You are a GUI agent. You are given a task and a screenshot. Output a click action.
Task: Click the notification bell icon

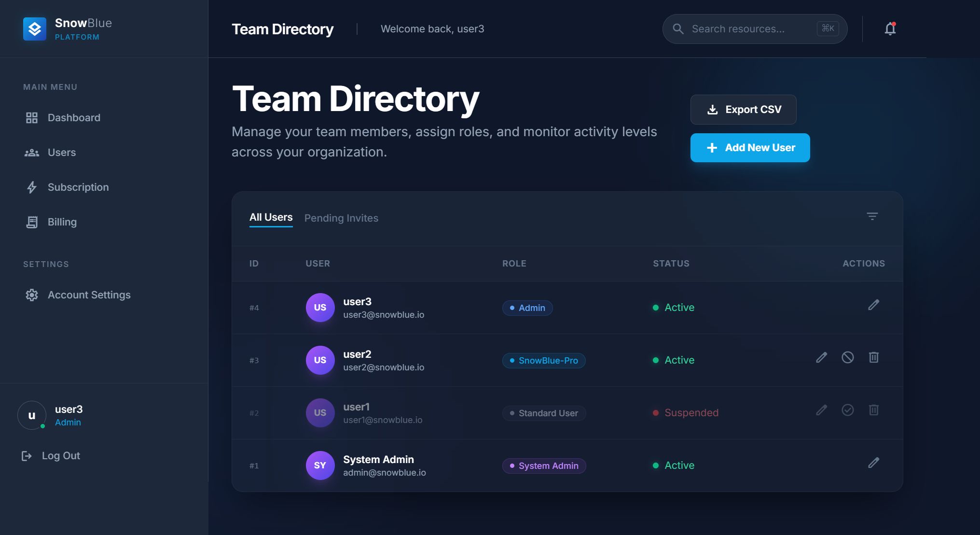pos(890,29)
